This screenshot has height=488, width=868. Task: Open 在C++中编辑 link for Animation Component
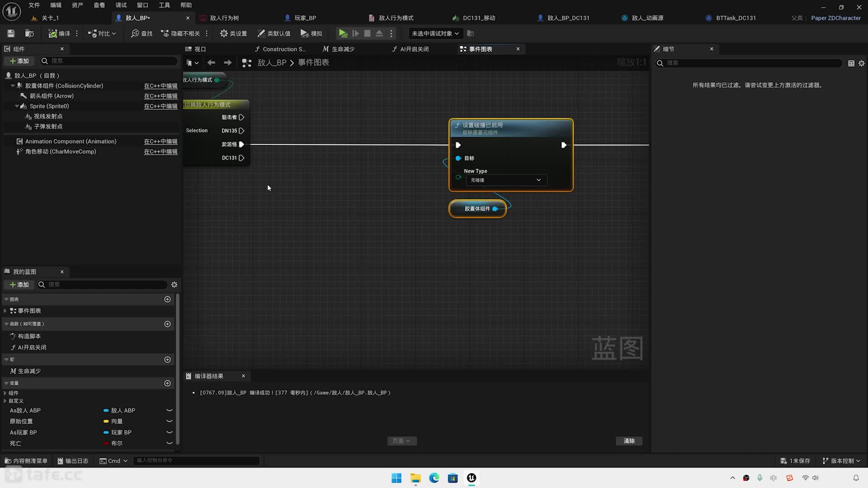point(160,141)
